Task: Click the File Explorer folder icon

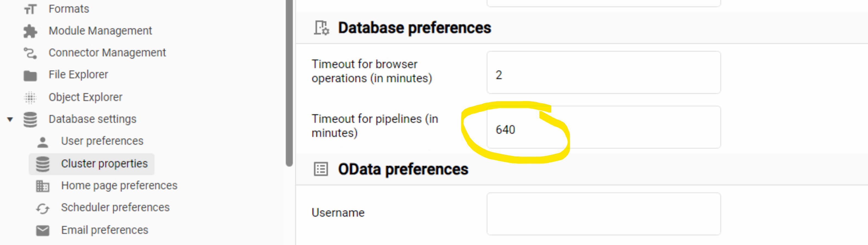Action: coord(30,75)
